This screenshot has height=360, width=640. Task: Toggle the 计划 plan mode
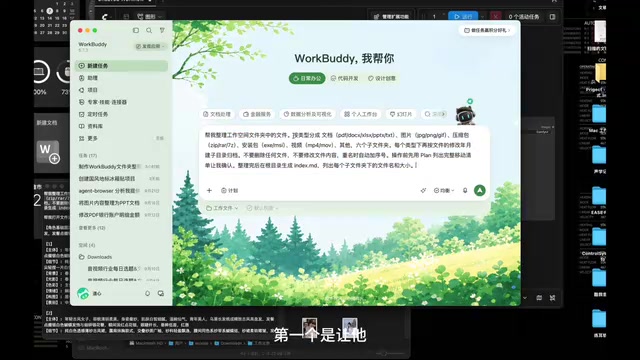click(x=229, y=191)
